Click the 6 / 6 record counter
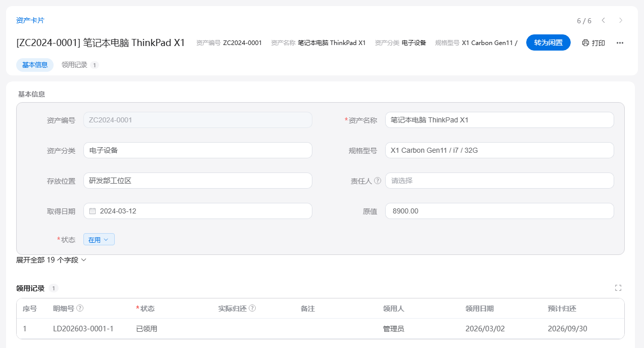 pos(584,21)
